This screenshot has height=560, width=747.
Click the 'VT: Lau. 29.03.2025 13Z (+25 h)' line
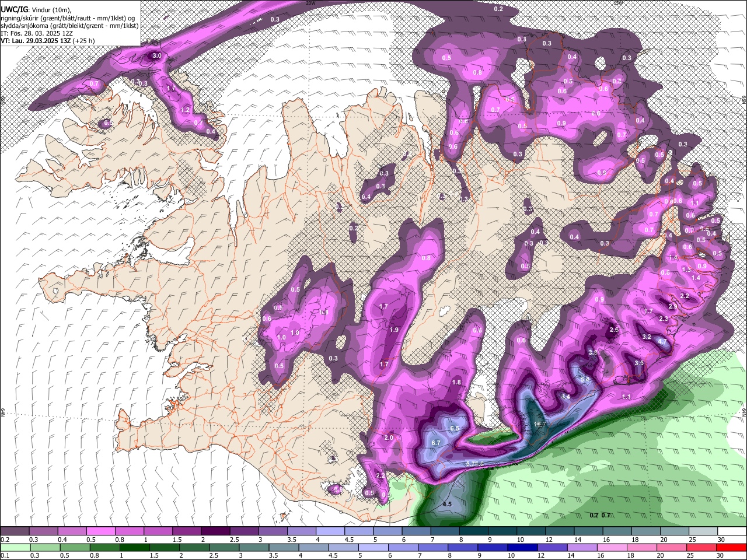[48, 41]
